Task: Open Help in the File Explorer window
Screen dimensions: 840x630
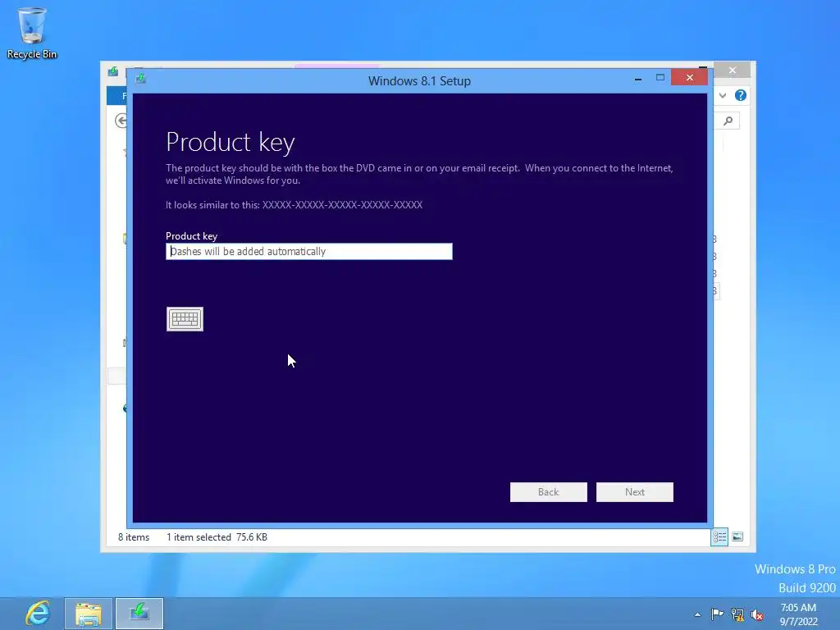Action: (x=741, y=95)
